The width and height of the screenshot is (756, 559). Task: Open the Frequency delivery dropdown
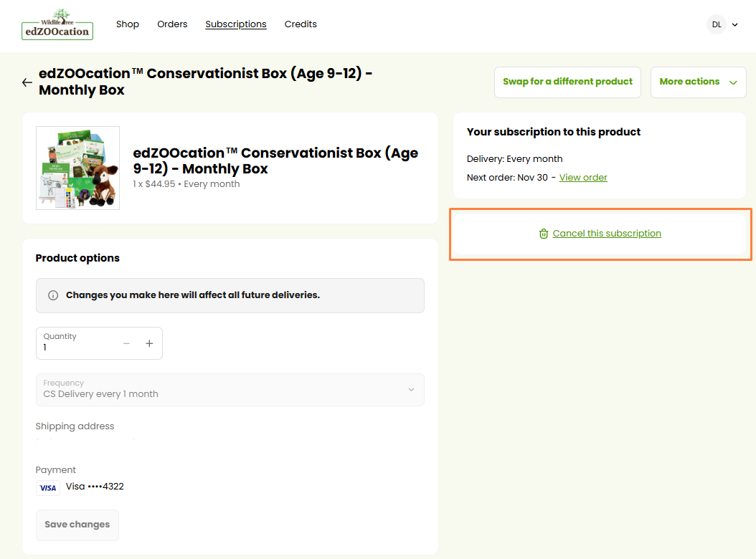pyautogui.click(x=230, y=389)
